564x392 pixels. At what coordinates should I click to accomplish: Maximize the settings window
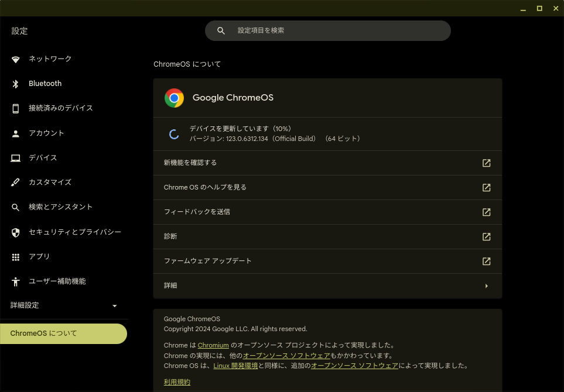coord(539,8)
